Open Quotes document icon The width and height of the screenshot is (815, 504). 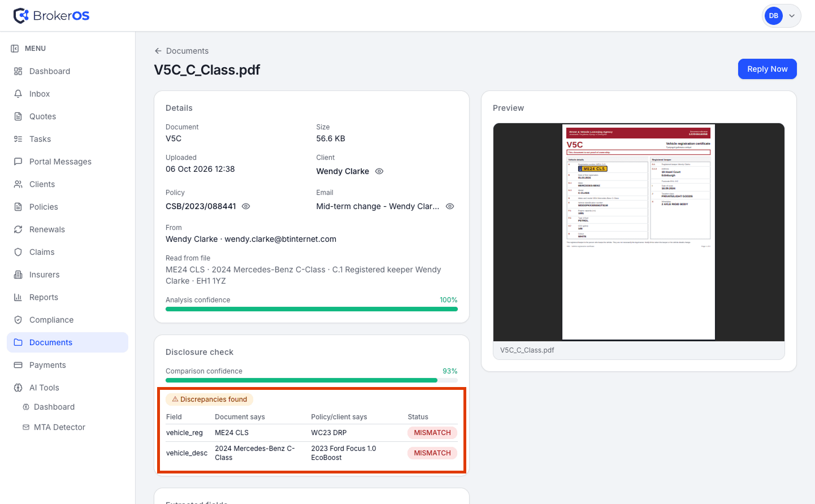18,116
